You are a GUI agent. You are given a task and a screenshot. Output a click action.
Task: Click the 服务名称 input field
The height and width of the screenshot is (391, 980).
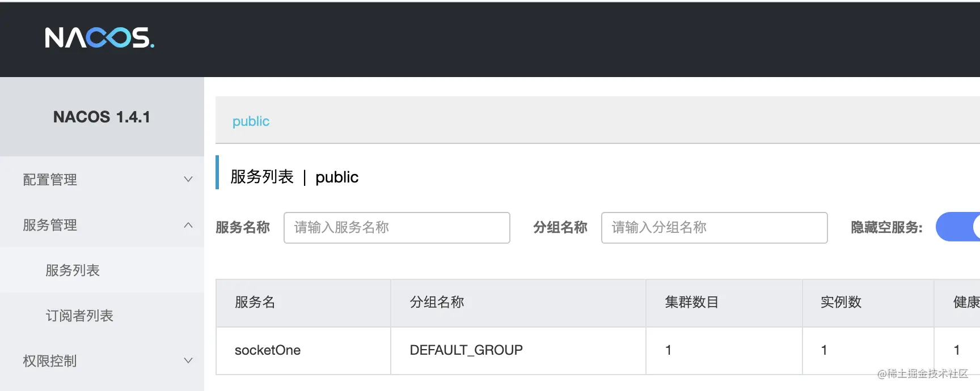point(397,227)
